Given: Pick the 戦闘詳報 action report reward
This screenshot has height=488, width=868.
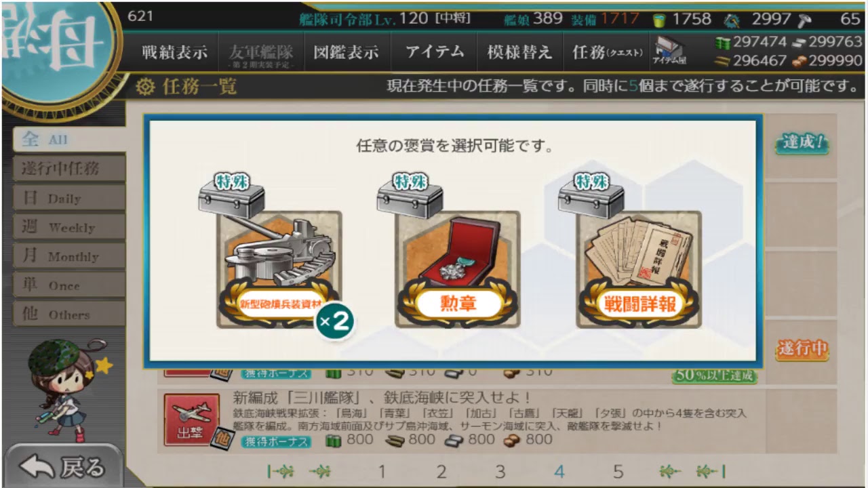Looking at the screenshot, I should coord(638,269).
